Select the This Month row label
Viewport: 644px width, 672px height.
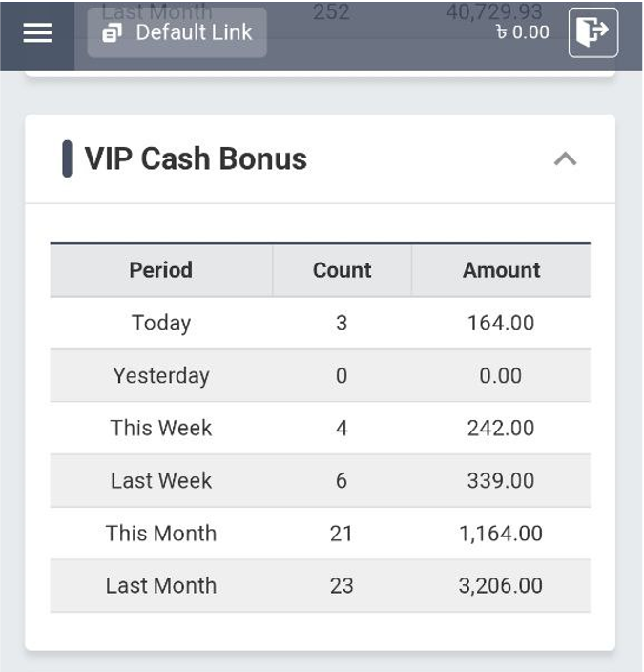pyautogui.click(x=160, y=533)
